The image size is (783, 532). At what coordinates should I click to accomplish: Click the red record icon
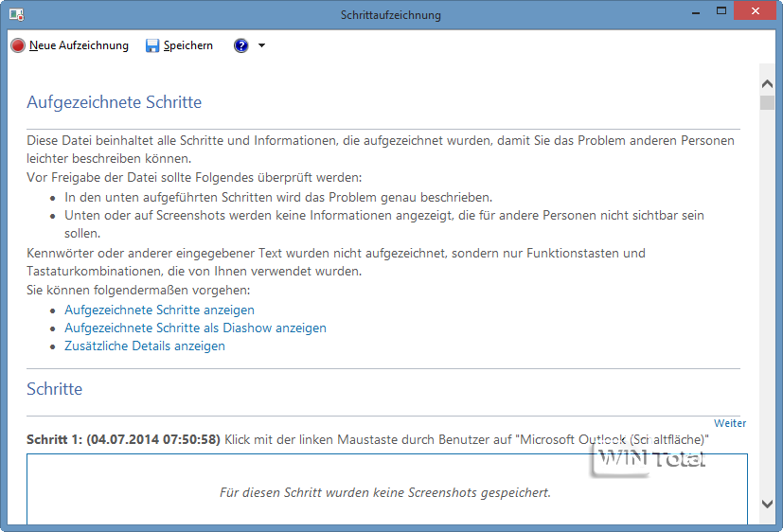tap(18, 45)
